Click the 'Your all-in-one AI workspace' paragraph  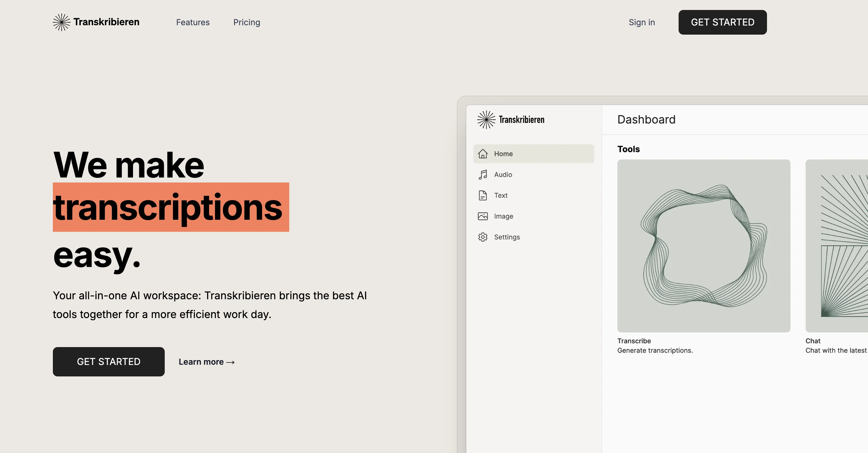(x=210, y=305)
